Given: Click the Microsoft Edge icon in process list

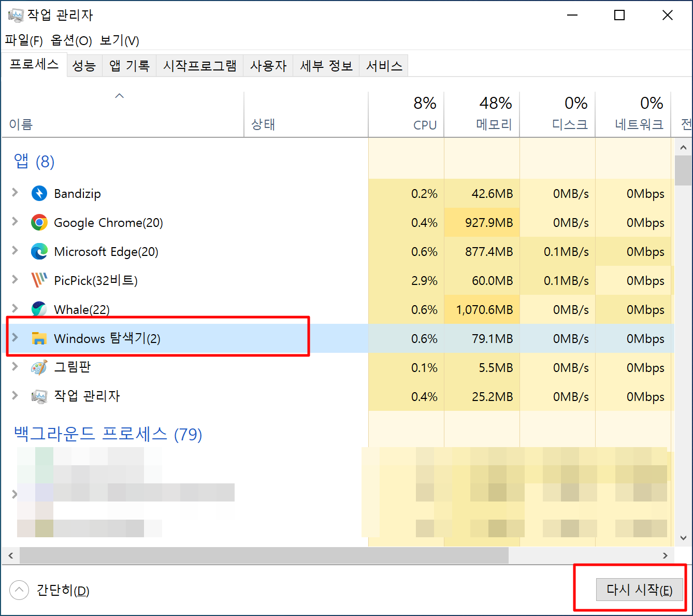Looking at the screenshot, I should point(39,251).
